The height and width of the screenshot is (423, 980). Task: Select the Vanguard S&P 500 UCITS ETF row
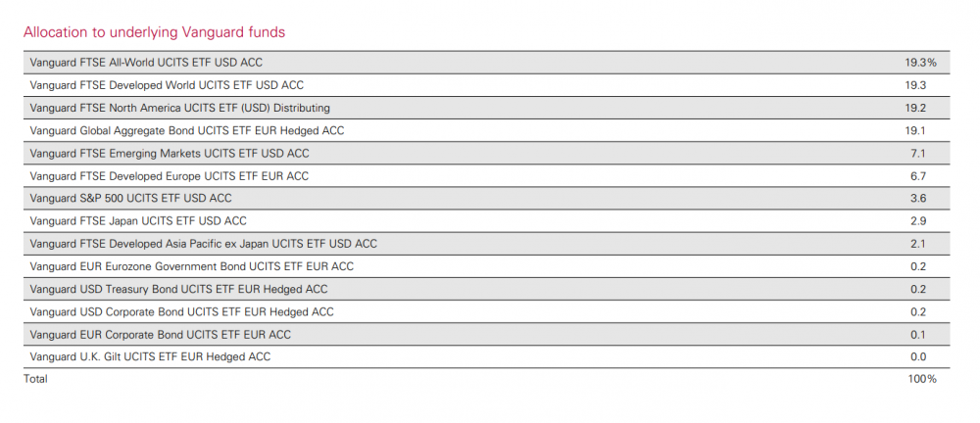click(x=480, y=198)
